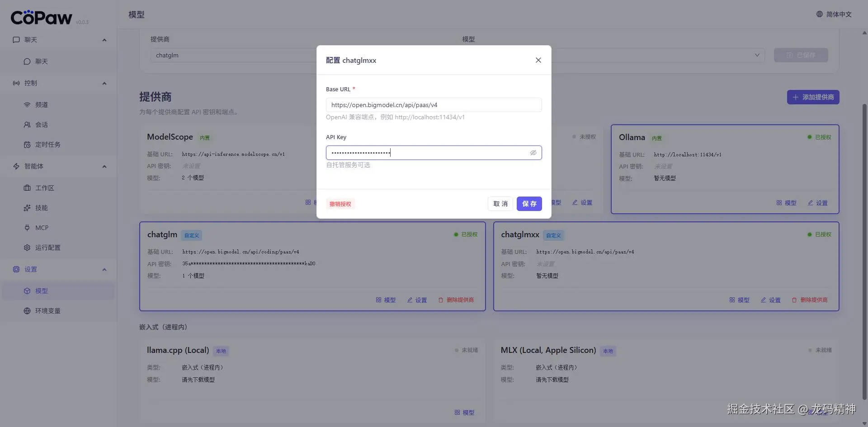The image size is (868, 427).
Task: Click the sparkle icon next to 技能
Action: pos(27,208)
